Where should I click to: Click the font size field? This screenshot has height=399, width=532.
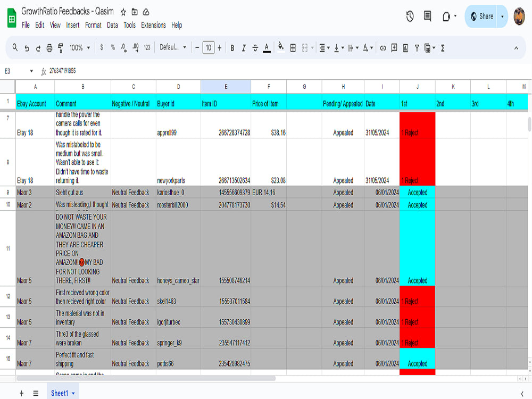(x=209, y=48)
